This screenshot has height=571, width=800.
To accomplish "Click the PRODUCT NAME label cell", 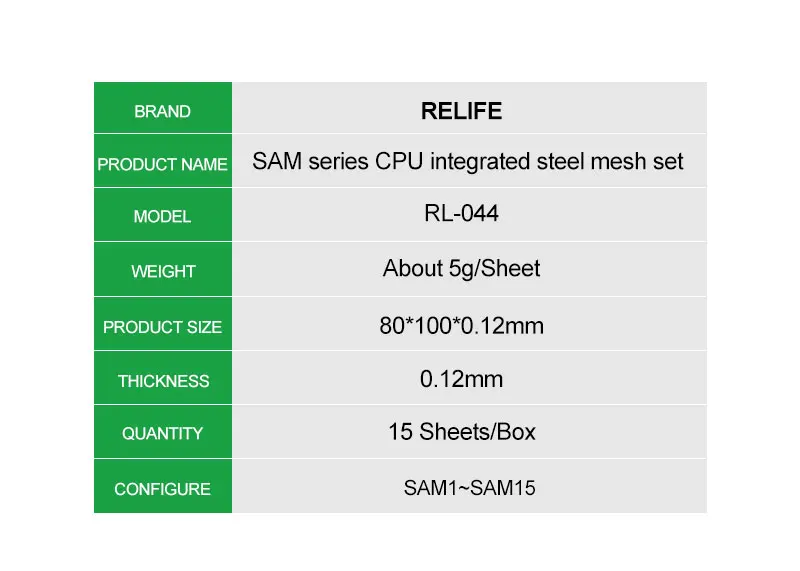I will click(162, 165).
